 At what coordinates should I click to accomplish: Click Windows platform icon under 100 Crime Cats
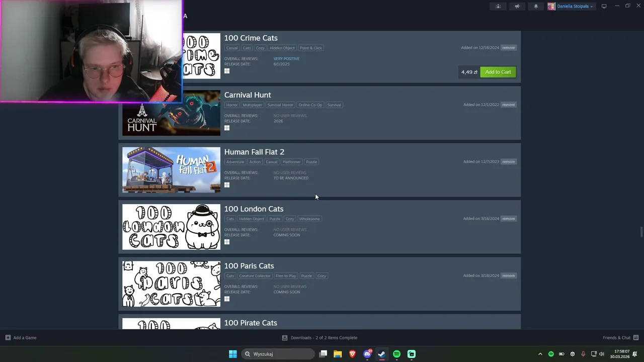coord(227,71)
